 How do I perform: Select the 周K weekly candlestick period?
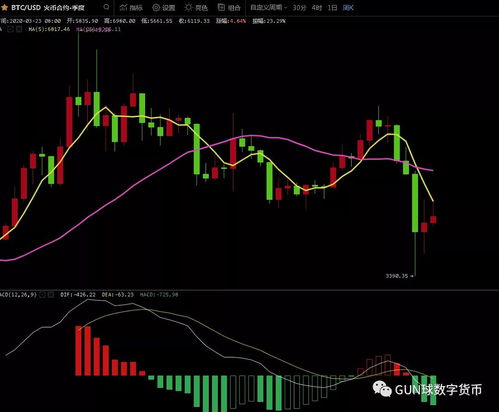348,7
